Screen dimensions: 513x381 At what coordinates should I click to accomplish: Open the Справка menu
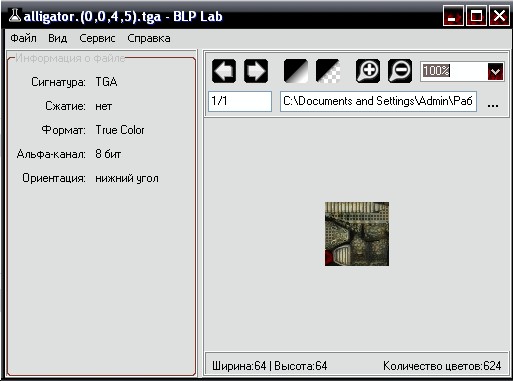click(x=149, y=38)
